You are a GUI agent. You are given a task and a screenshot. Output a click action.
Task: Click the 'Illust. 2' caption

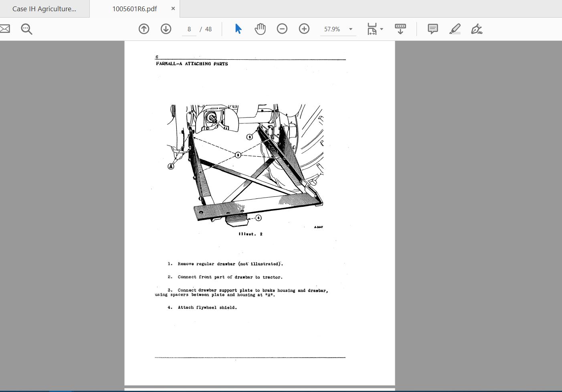(251, 234)
